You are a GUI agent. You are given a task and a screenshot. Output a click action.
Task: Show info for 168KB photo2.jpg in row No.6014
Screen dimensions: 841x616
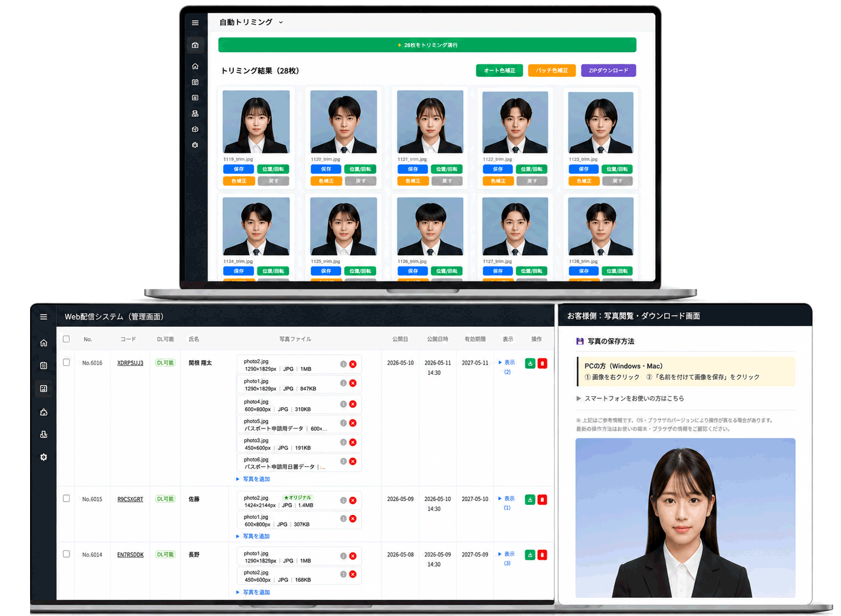coord(343,574)
